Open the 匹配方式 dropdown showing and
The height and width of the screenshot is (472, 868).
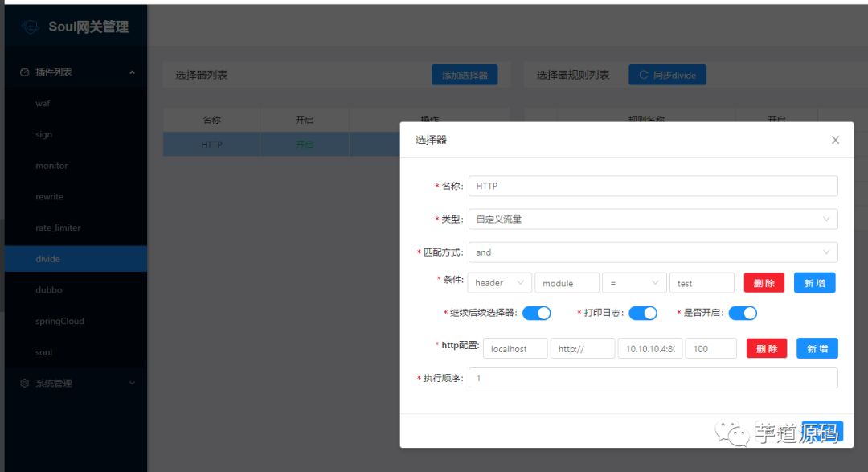pos(653,252)
